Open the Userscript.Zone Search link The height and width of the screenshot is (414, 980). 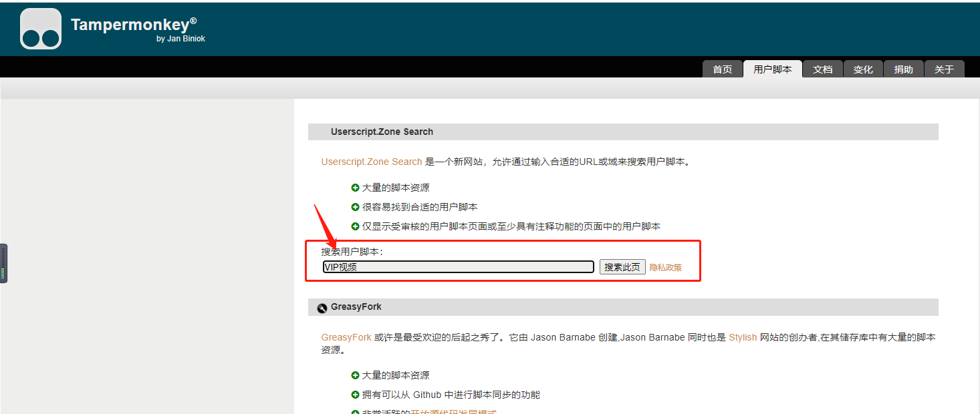pos(372,162)
